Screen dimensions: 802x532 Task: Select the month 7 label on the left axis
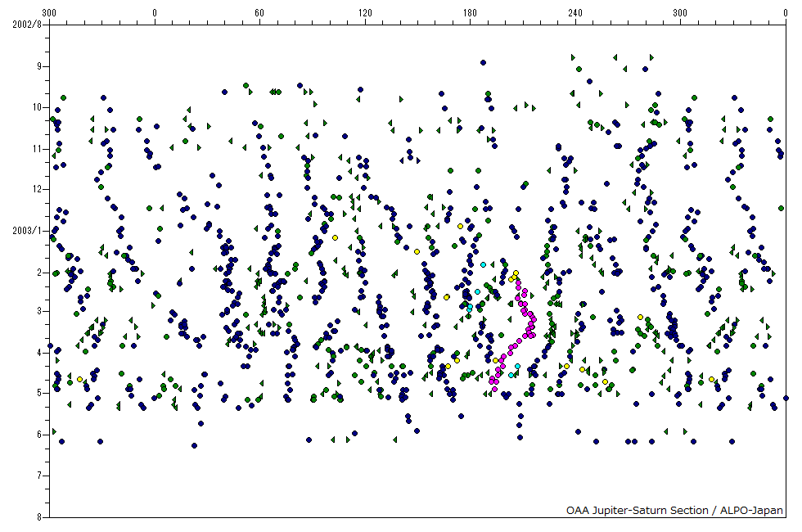tap(39, 476)
